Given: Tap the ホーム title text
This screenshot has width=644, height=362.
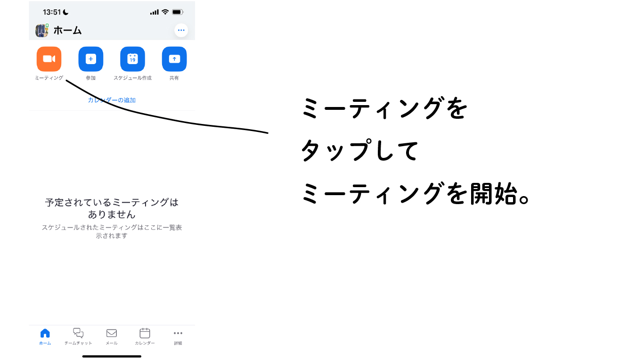Looking at the screenshot, I should point(68,31).
